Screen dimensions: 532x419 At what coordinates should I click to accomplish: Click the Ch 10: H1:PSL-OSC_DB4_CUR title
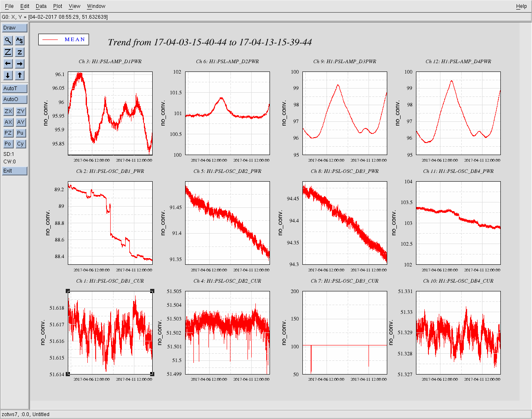point(458,281)
